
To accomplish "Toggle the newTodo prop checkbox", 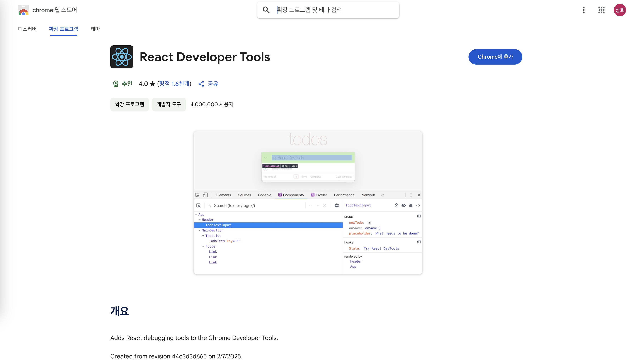I will [369, 223].
